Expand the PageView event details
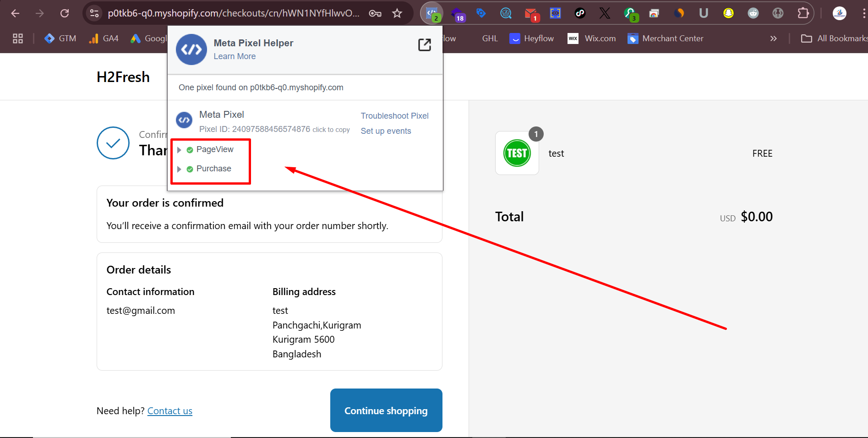Viewport: 868px width, 438px height. pos(179,150)
